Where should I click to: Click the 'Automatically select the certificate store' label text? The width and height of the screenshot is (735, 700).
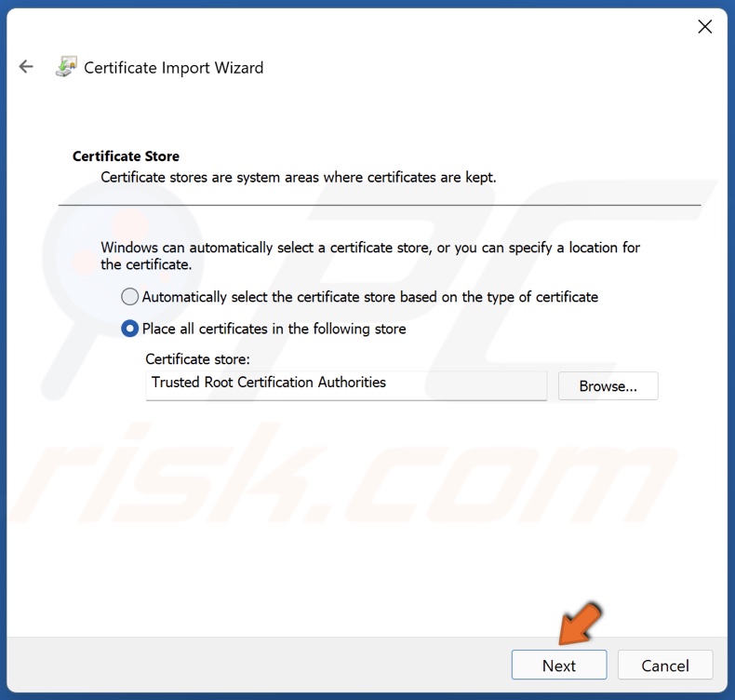coord(369,297)
